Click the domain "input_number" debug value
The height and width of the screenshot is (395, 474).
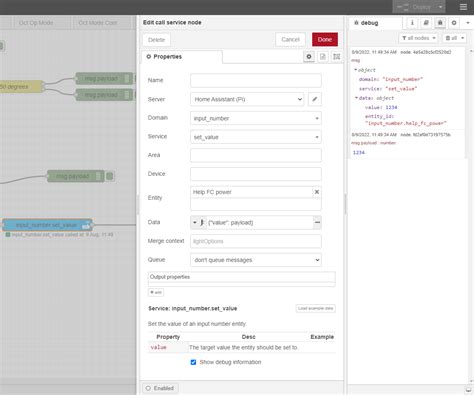(x=403, y=79)
